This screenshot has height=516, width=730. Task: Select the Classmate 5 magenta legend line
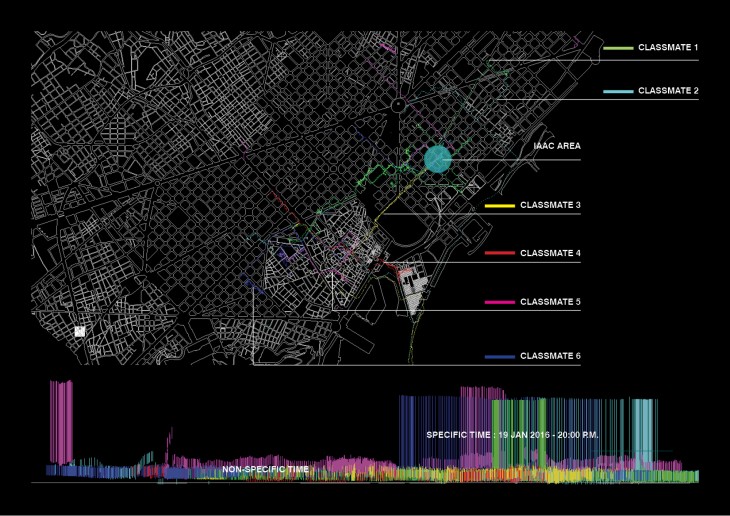pos(499,301)
